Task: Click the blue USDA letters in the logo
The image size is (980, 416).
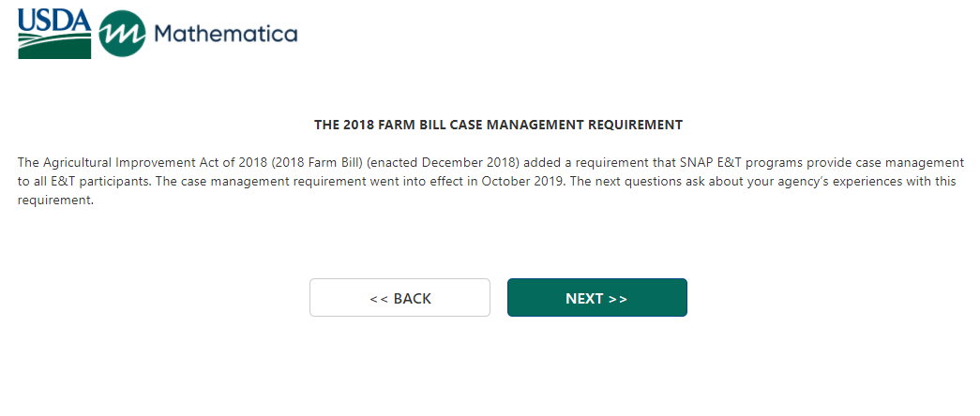Action: tap(54, 19)
